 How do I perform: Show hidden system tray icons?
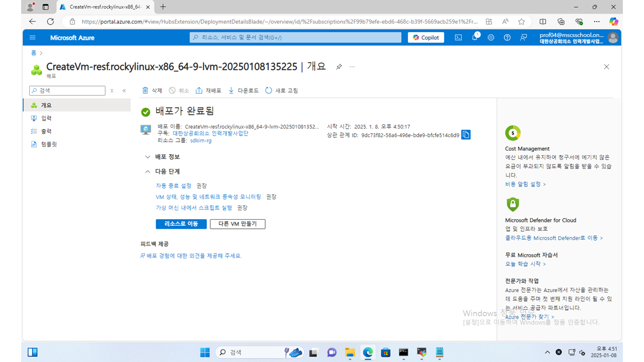[x=547, y=352]
